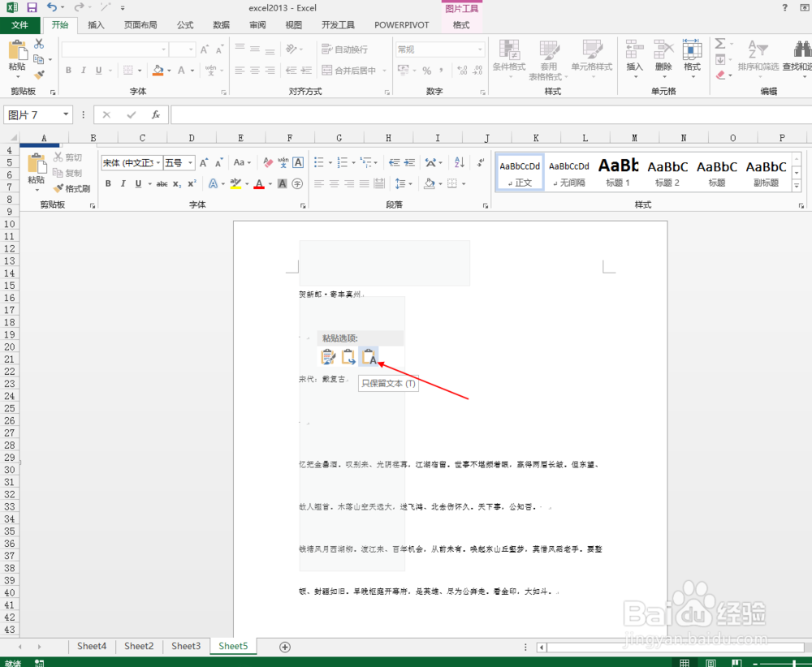Open 单元格样式 cell styles gallery
The width and height of the screenshot is (812, 667).
(591, 58)
